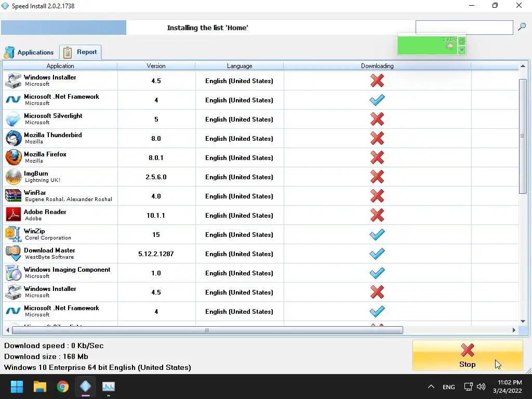The height and width of the screenshot is (399, 532).
Task: Click the horizontal scrollbar left arrow
Action: click(7, 330)
